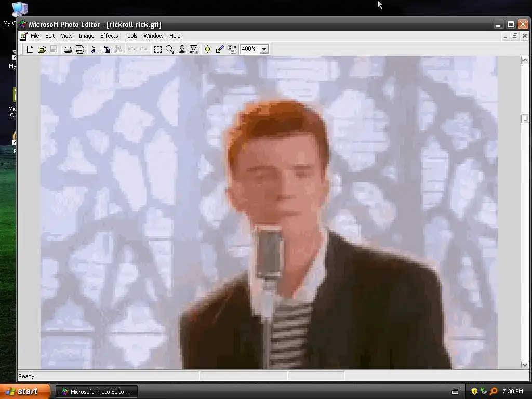This screenshot has height=399, width=532.
Task: Click the Undo arrow icon
Action: click(131, 49)
